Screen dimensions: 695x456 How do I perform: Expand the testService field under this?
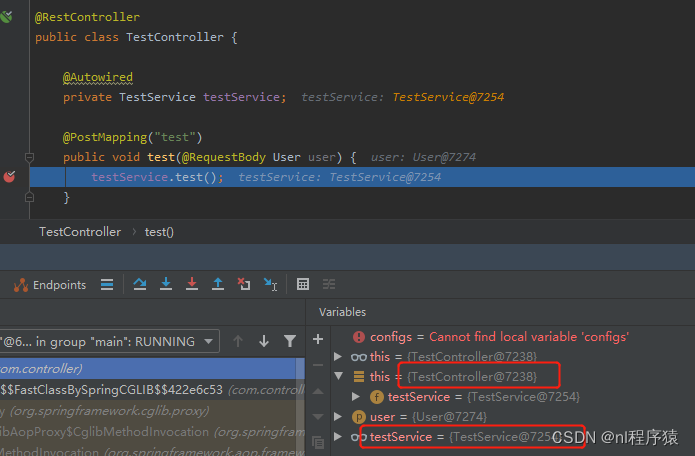tap(355, 397)
